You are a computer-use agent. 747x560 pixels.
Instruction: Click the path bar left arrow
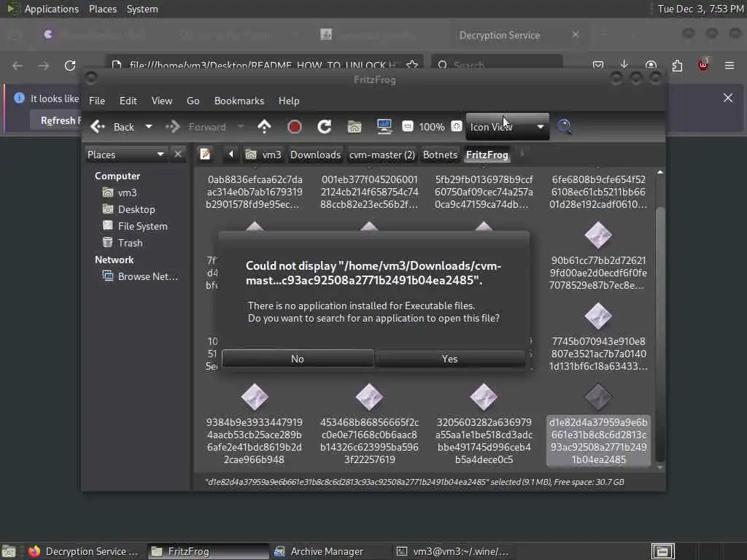point(231,155)
